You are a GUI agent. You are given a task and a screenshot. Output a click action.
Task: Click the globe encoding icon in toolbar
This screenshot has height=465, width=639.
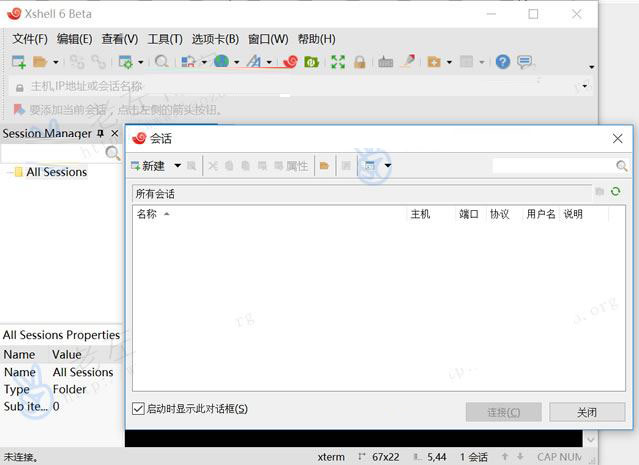(x=221, y=62)
